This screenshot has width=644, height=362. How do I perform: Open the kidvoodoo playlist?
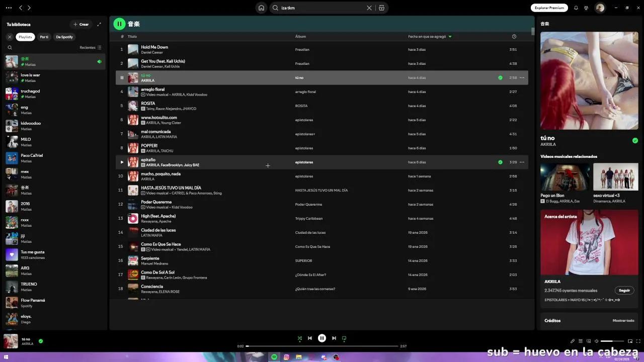tap(54, 126)
